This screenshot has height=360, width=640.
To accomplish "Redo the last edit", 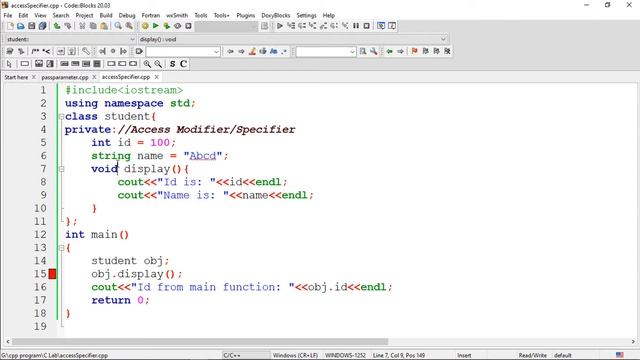I will coord(68,26).
